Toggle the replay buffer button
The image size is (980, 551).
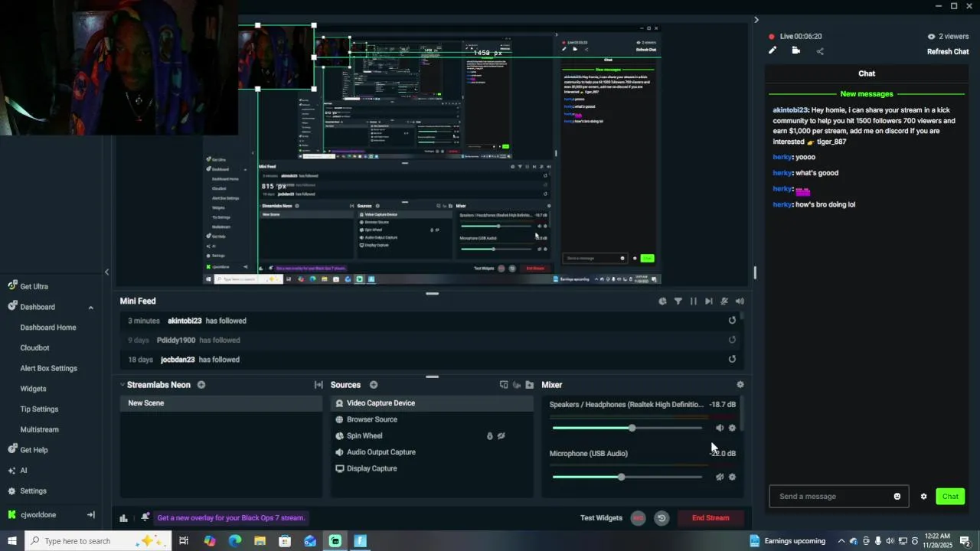pyautogui.click(x=661, y=518)
